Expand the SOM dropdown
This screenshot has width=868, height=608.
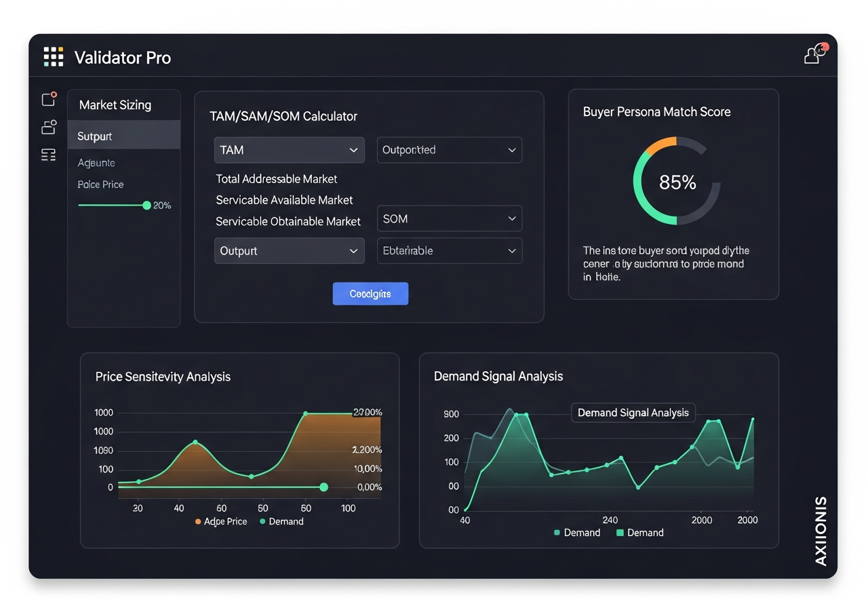[449, 218]
